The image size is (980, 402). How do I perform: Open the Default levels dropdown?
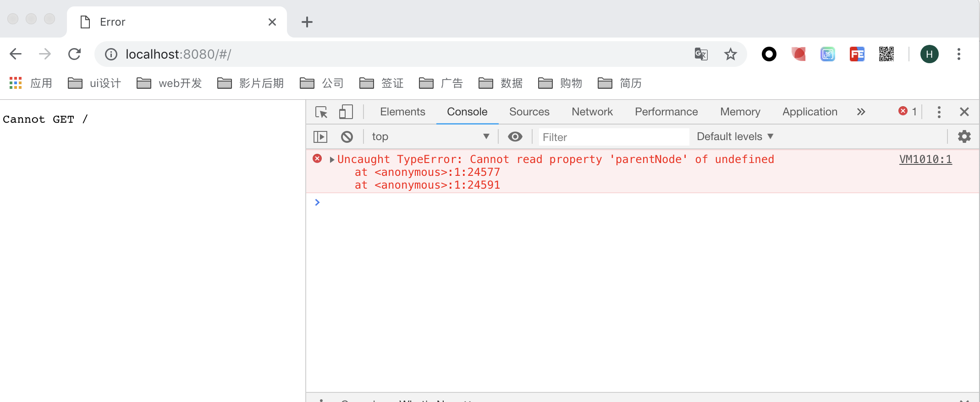(735, 136)
